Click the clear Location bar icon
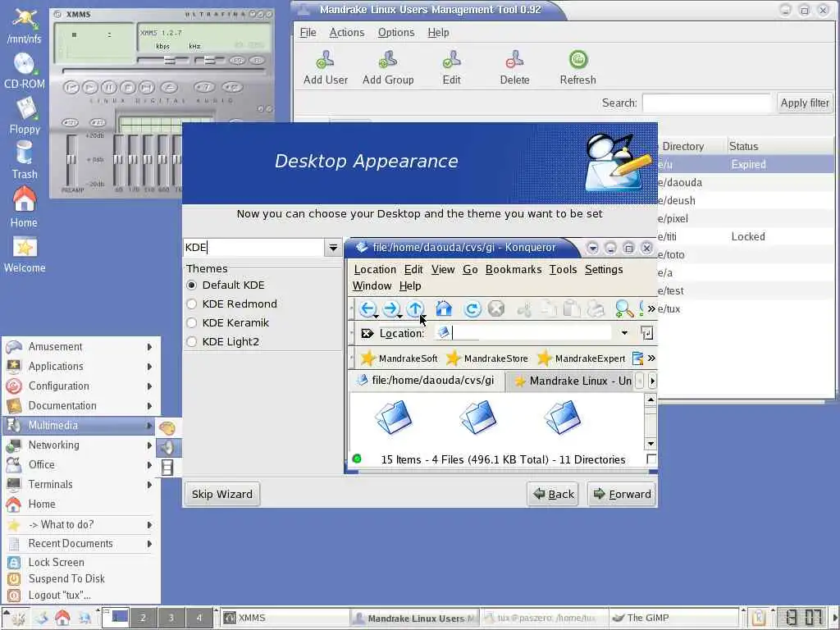The height and width of the screenshot is (630, 840). (x=367, y=334)
